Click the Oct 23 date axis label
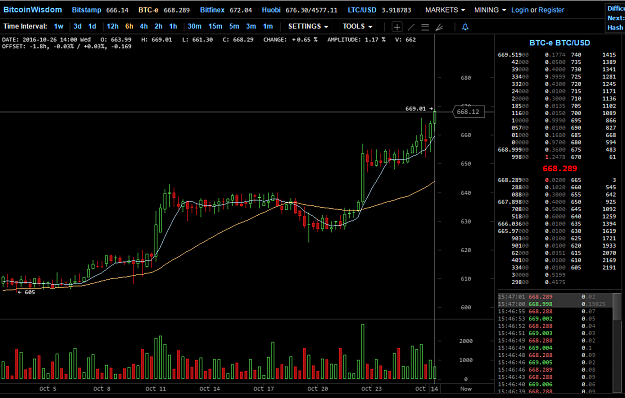This screenshot has height=398, width=625. pos(371,389)
